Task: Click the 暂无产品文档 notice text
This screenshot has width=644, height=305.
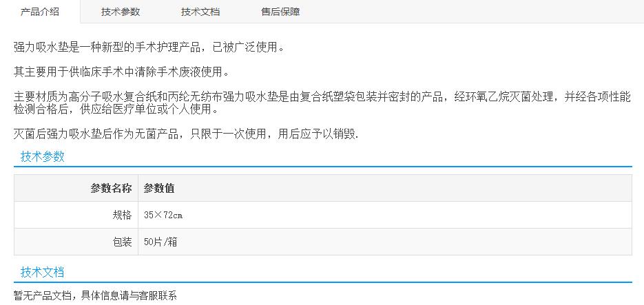Action: pyautogui.click(x=96, y=296)
